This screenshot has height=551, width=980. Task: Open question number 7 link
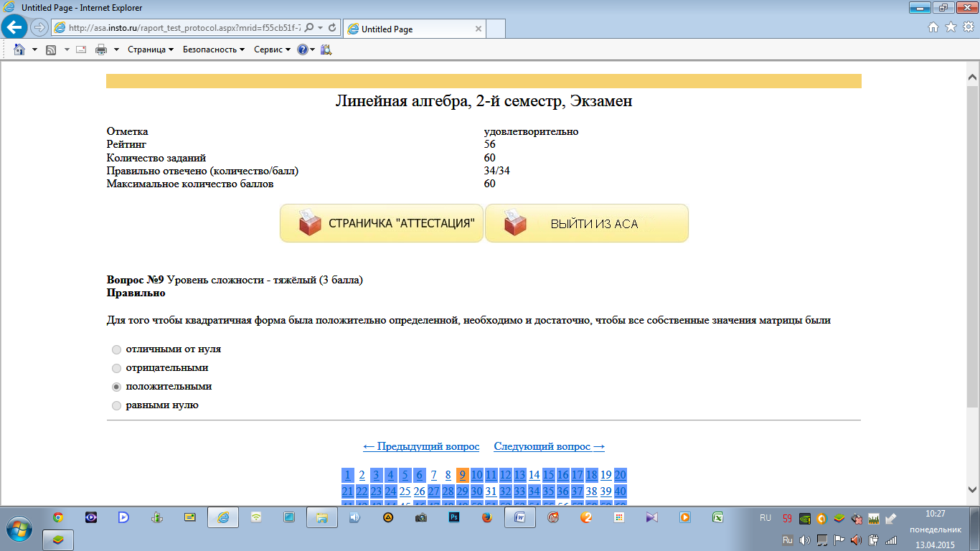[433, 475]
